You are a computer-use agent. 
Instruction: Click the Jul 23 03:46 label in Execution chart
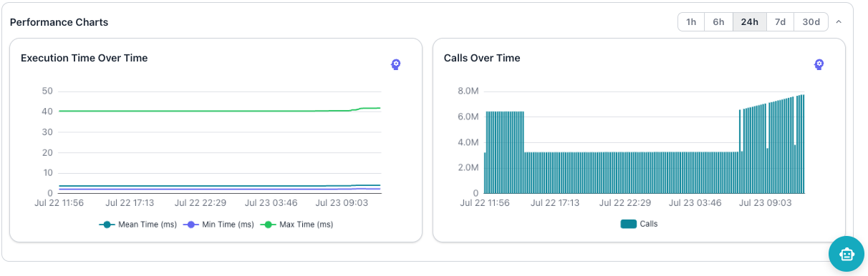[x=271, y=203]
